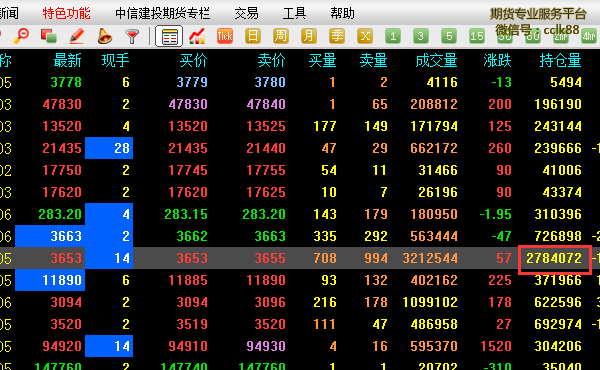Viewport: 600px width, 370px height.
Task: Open the 中信建投期货专栏 menu
Action: coord(162,13)
